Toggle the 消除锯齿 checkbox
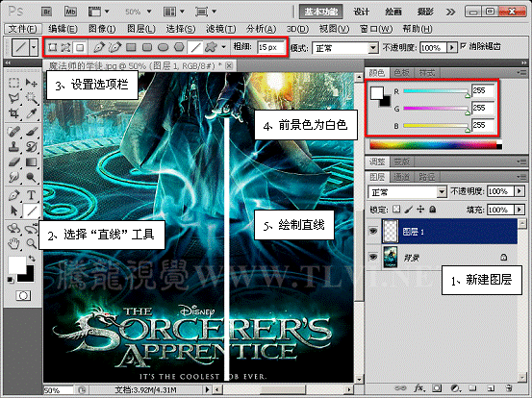The height and width of the screenshot is (398, 532). click(464, 46)
